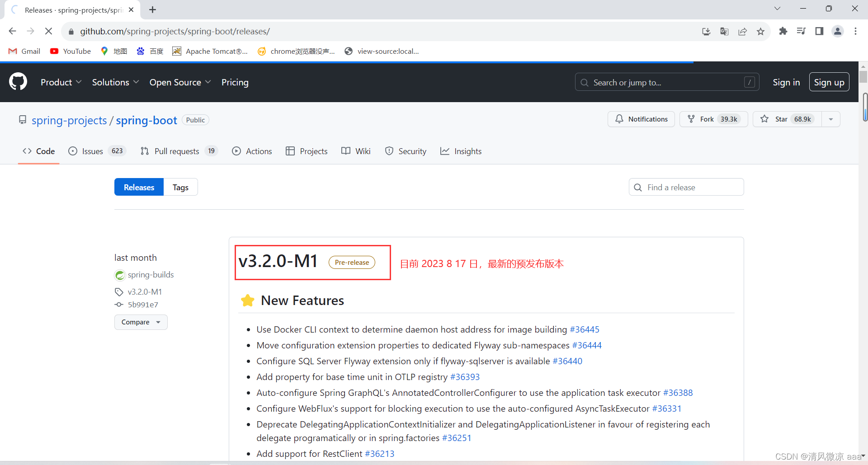Click the GitHub logo icon
This screenshot has width=868, height=465.
coord(18,82)
